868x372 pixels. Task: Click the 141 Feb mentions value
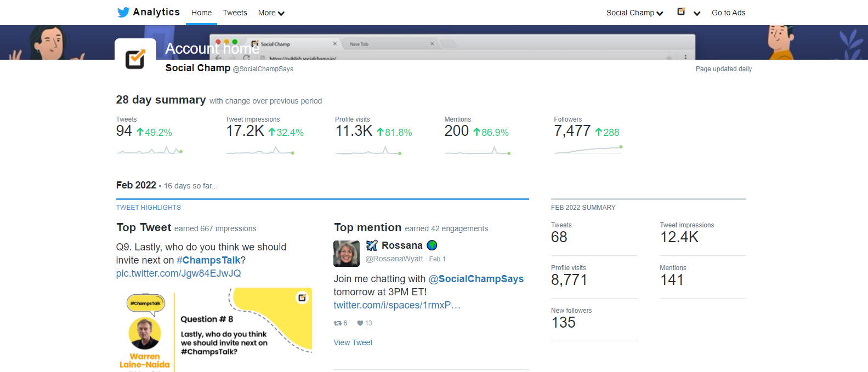(x=672, y=280)
